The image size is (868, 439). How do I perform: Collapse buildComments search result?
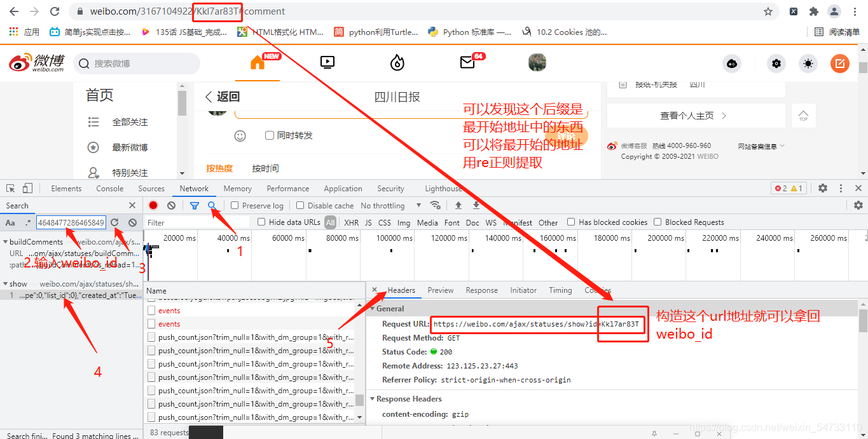coord(6,242)
